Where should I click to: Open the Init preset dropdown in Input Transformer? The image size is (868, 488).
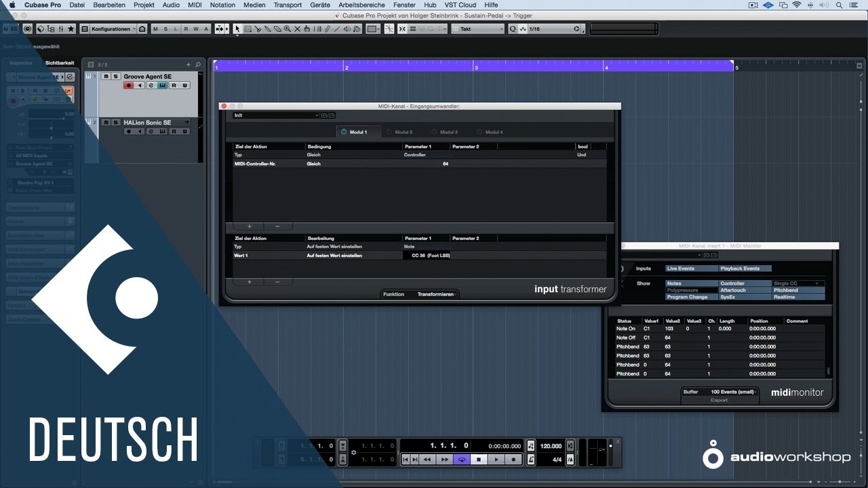[x=276, y=115]
